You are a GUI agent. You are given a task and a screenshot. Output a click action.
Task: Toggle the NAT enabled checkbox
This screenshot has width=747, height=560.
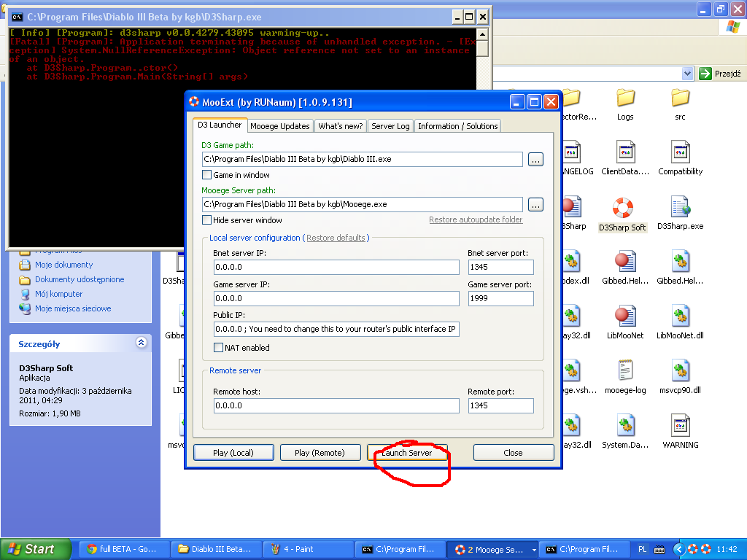(x=218, y=348)
